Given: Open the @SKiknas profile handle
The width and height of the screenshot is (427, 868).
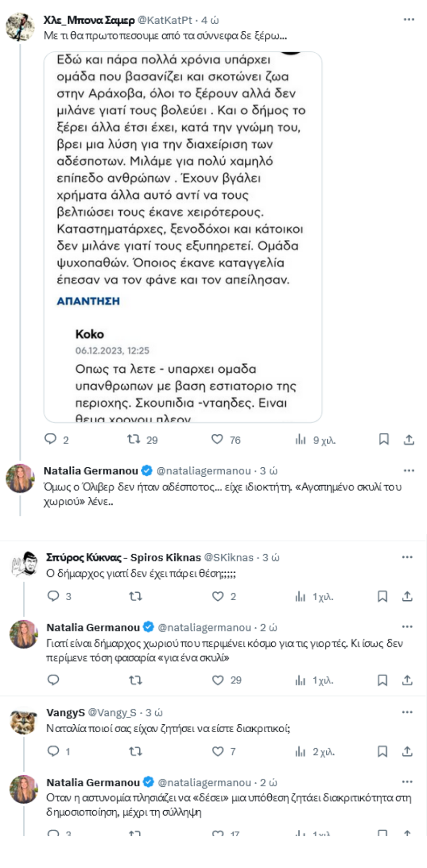Looking at the screenshot, I should point(228,557).
